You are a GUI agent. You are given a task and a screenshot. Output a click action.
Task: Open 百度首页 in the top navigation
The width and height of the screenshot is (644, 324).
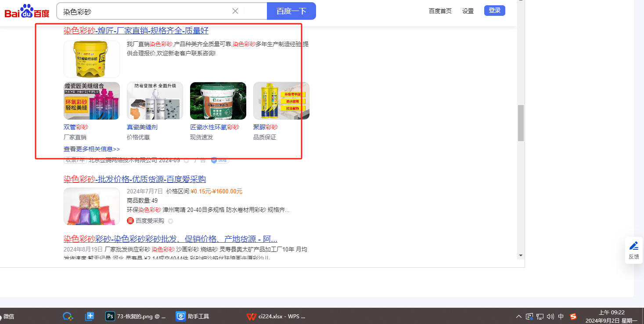point(440,11)
